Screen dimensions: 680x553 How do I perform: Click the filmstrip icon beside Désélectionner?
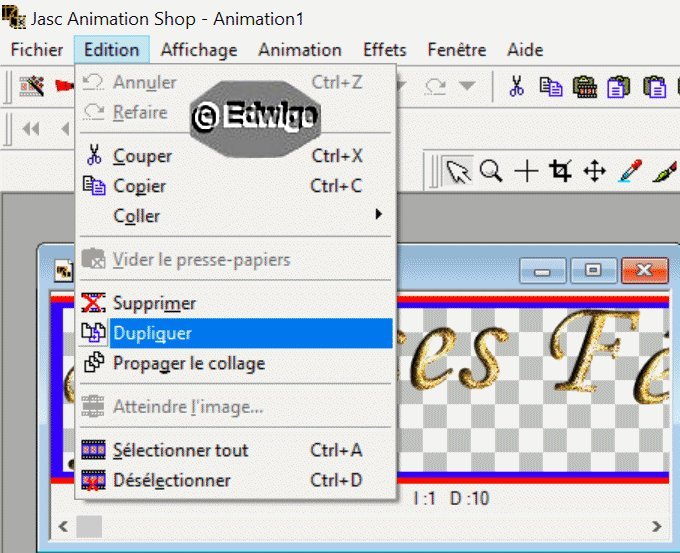pos(93,480)
